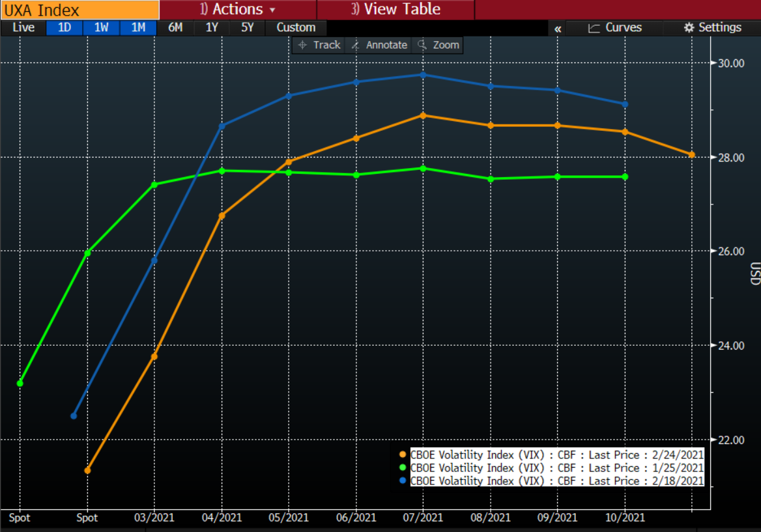This screenshot has width=761, height=532.
Task: Click orange curve point at 05/2021
Action: pyautogui.click(x=289, y=161)
